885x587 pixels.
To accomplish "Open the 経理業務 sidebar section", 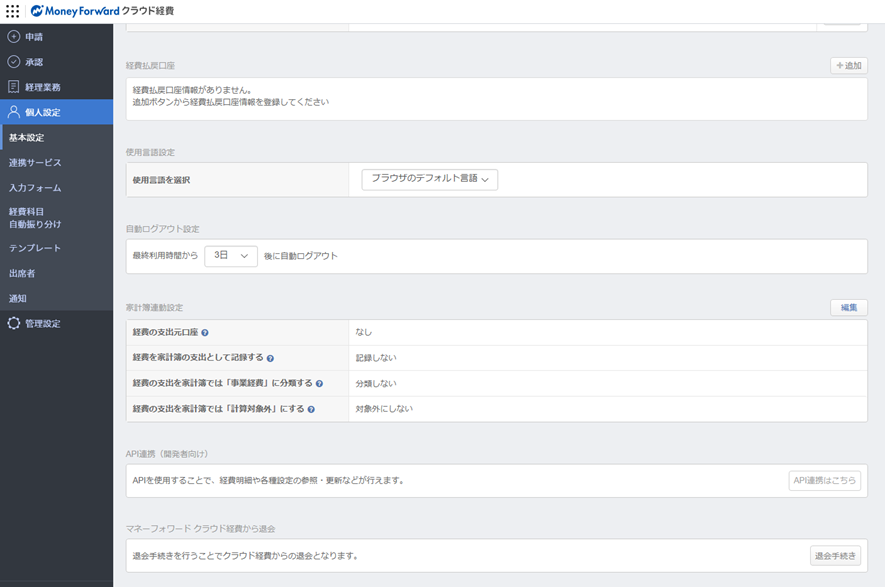I will 42,87.
